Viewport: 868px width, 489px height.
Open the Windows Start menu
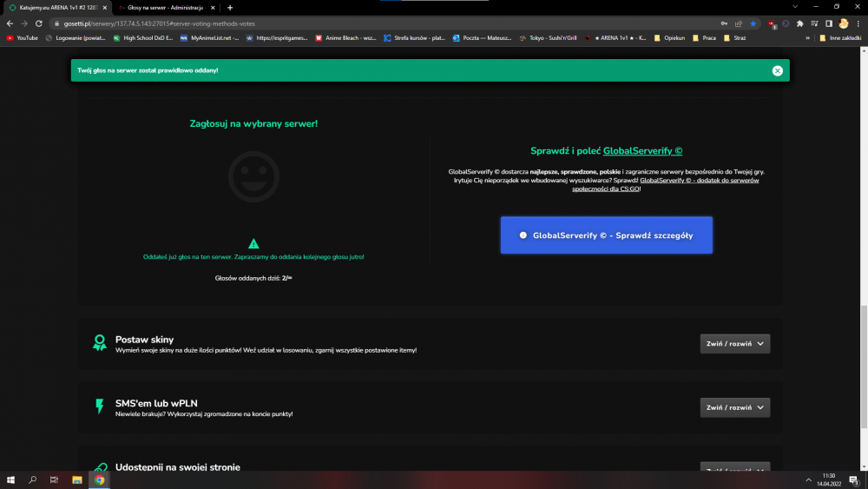coord(10,479)
